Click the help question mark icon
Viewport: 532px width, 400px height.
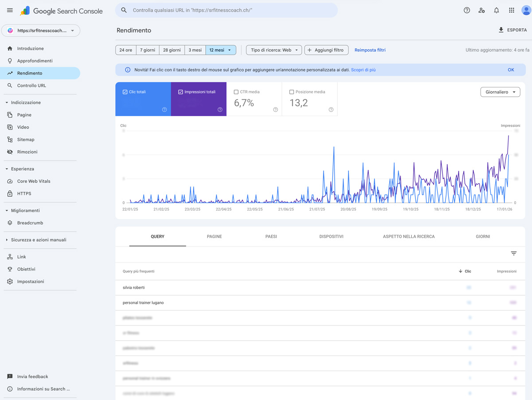467,10
